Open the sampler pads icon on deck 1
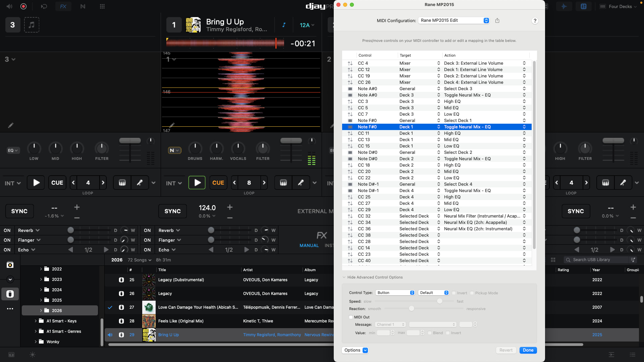This screenshot has height=362, width=644. (x=283, y=183)
